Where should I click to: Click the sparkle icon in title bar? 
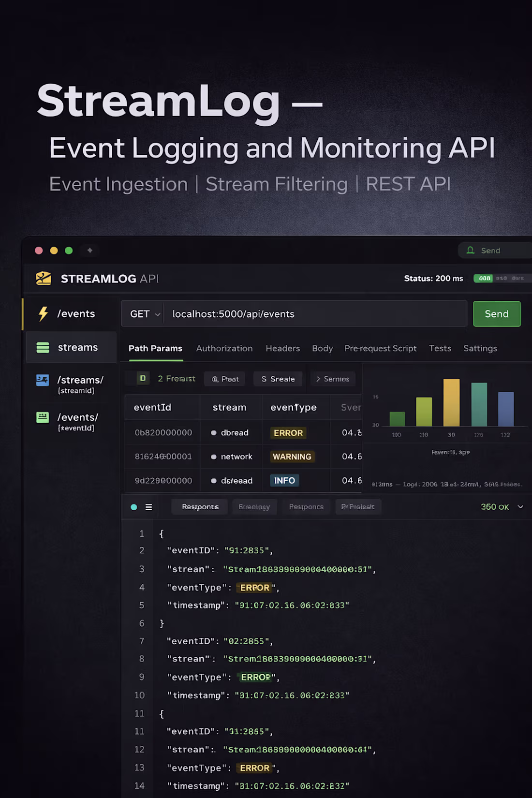(x=89, y=250)
